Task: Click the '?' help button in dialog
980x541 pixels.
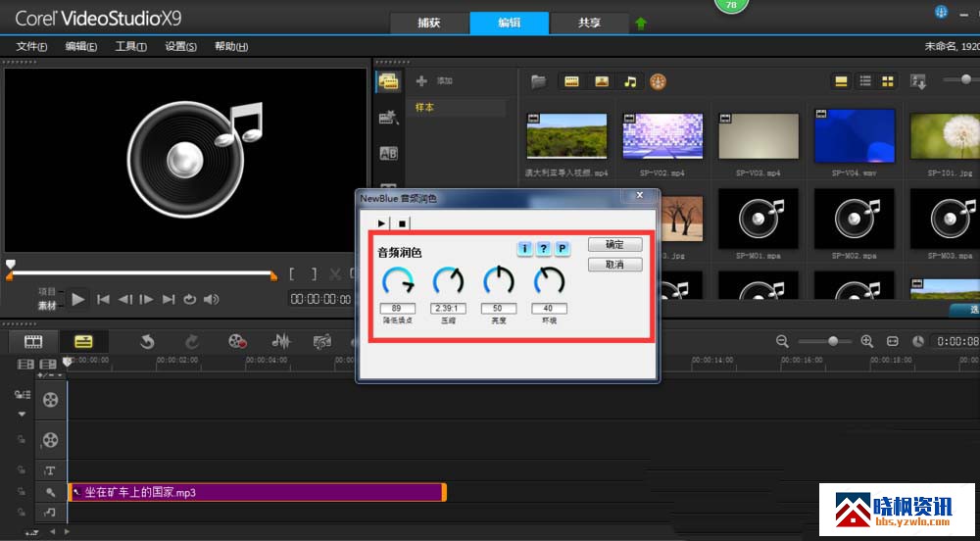Action: [544, 249]
